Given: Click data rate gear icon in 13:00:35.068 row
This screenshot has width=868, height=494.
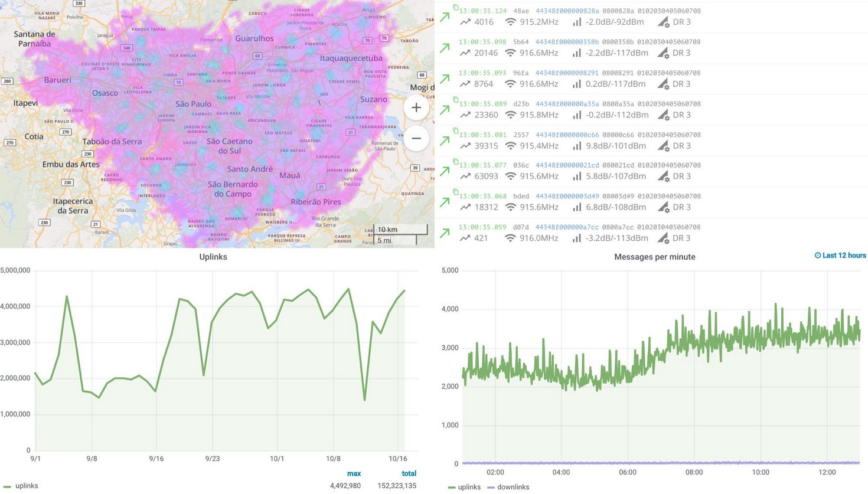Looking at the screenshot, I should (663, 208).
